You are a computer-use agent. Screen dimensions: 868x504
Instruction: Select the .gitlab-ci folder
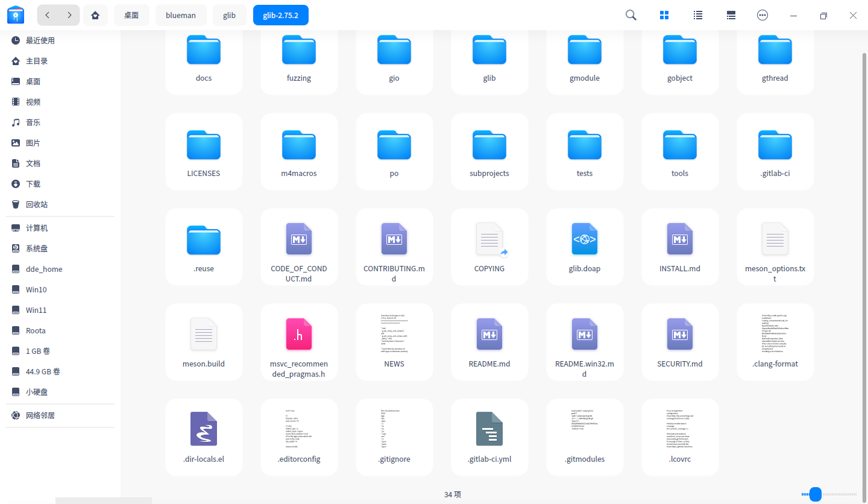pos(775,152)
